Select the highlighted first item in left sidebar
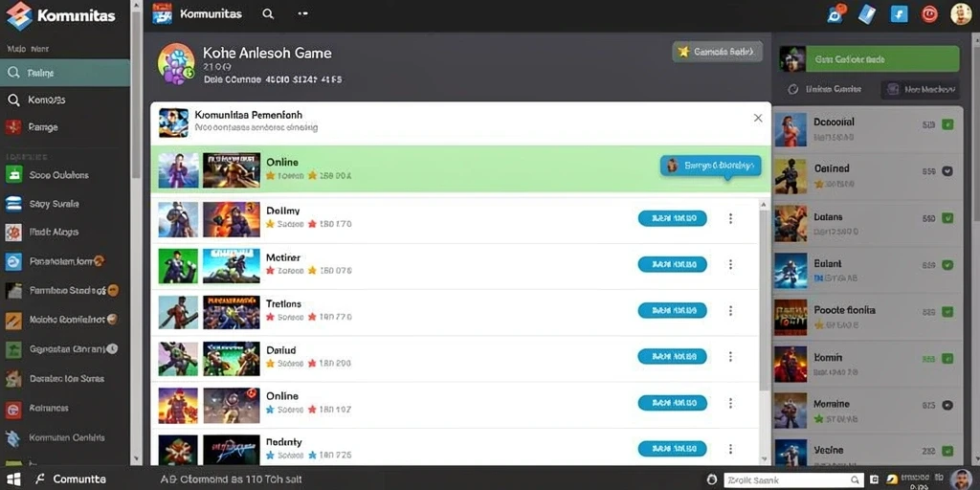 pos(65,73)
